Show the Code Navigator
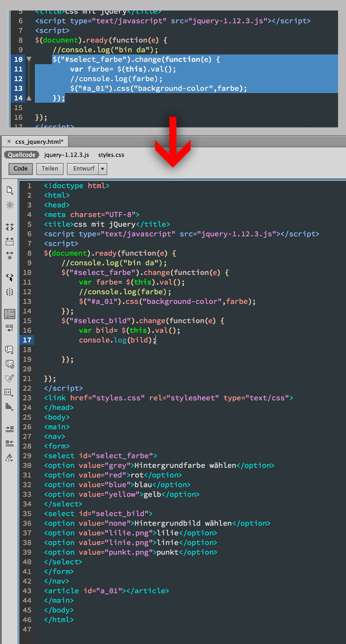This screenshot has width=346, height=644. (x=10, y=205)
